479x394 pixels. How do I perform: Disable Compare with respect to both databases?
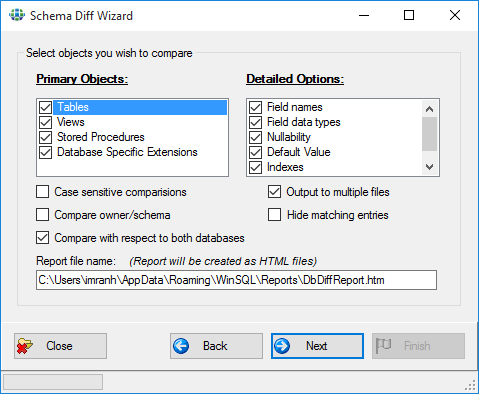(43, 238)
